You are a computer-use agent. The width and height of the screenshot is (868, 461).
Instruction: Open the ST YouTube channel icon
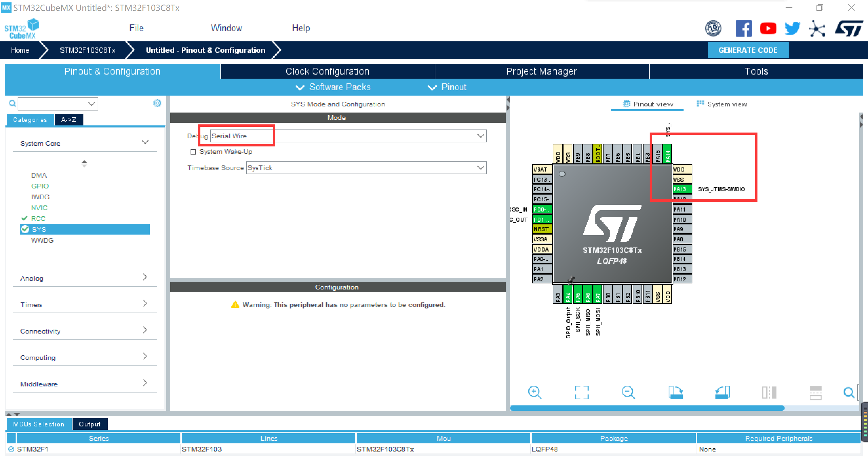(768, 28)
